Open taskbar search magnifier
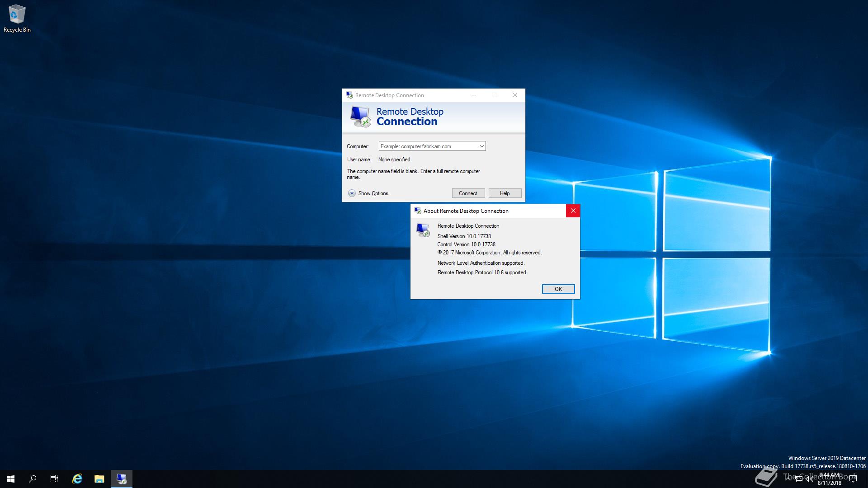The height and width of the screenshot is (488, 868). (33, 479)
